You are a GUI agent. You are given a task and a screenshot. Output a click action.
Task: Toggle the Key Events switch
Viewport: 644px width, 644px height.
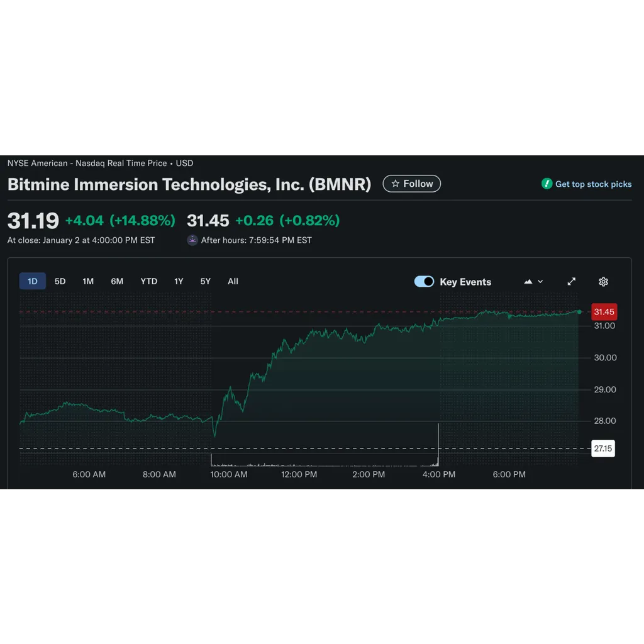pos(425,281)
